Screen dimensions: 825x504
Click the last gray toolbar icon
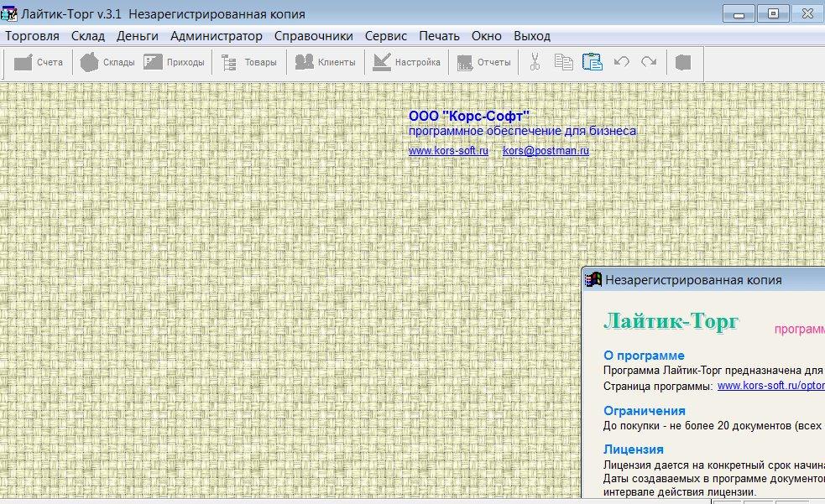click(x=683, y=63)
